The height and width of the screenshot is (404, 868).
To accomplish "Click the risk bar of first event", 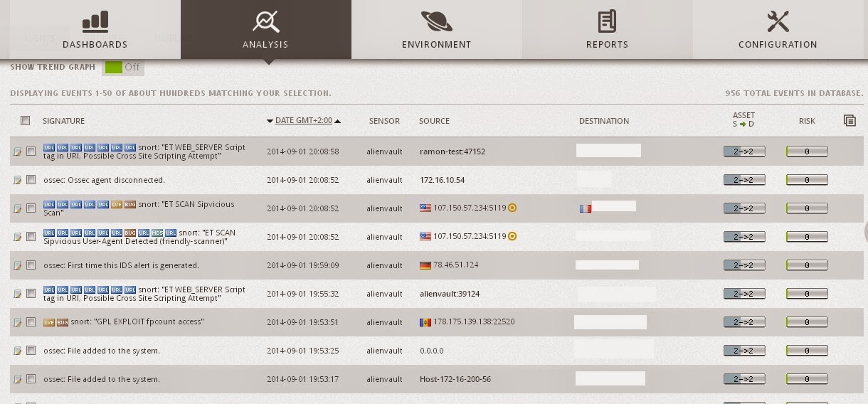I will pyautogui.click(x=807, y=151).
